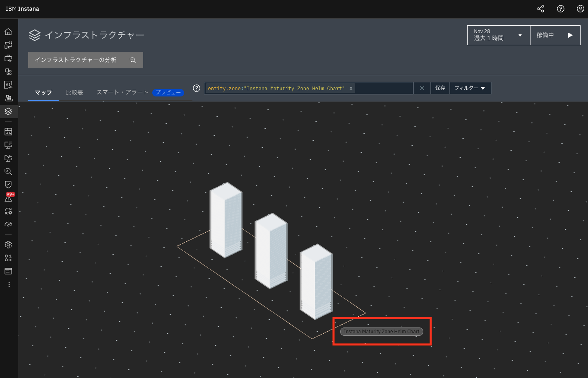The height and width of the screenshot is (378, 588).
Task: Expand the フィルター dropdown
Action: (470, 88)
